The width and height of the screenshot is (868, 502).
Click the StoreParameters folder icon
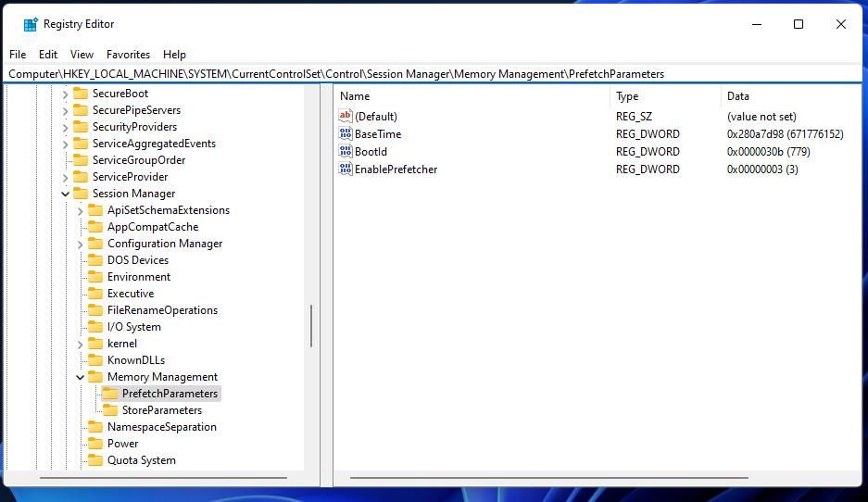pos(109,410)
